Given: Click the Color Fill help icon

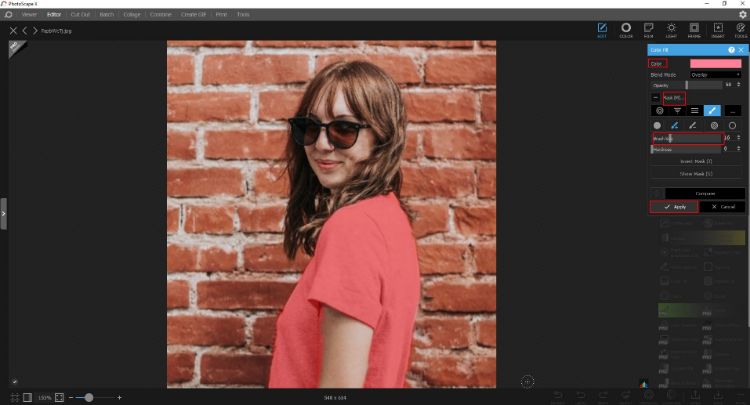Looking at the screenshot, I should pyautogui.click(x=731, y=49).
